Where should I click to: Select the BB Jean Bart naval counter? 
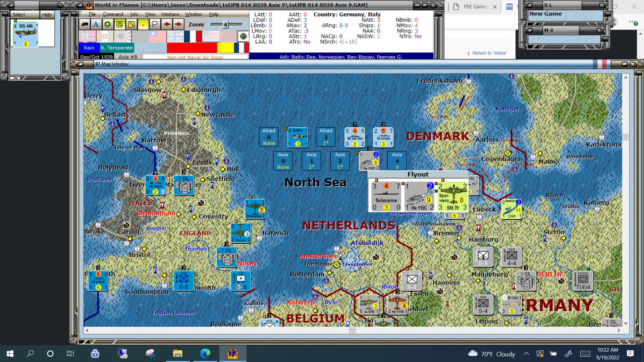point(355,137)
